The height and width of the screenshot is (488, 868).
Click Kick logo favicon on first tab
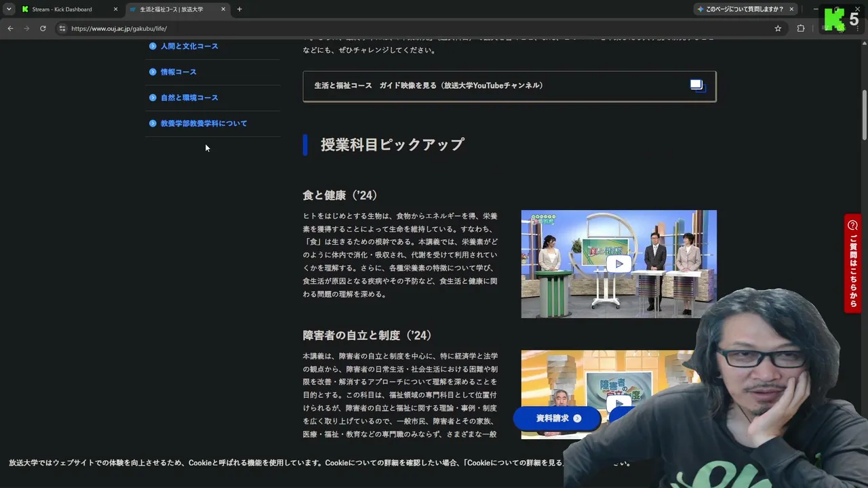tap(25, 9)
